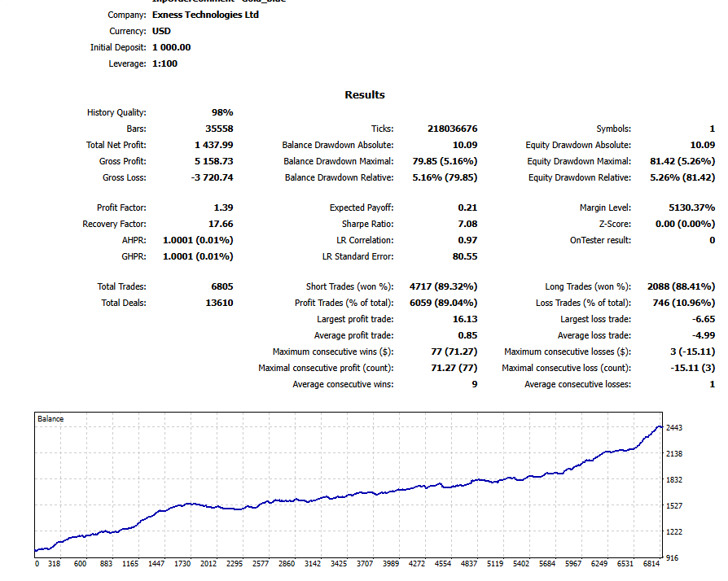This screenshot has width=728, height=581.
Task: Click the 1832 balance axis label
Action: coord(674,479)
